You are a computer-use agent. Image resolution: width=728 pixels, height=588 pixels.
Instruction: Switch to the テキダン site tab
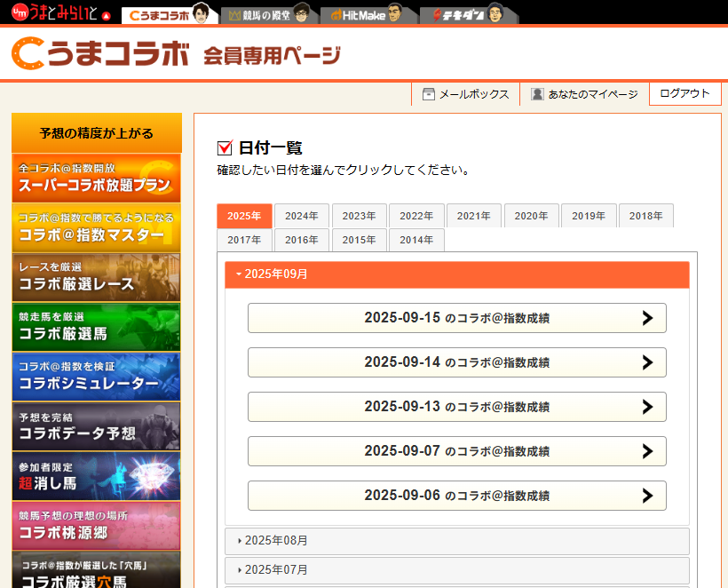click(x=468, y=14)
